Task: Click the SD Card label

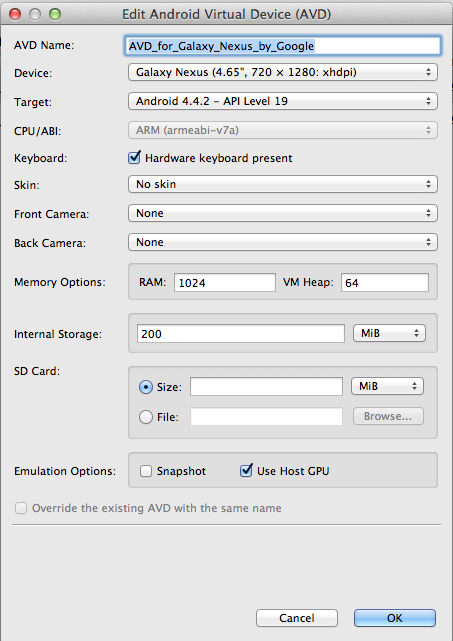Action: [x=37, y=371]
